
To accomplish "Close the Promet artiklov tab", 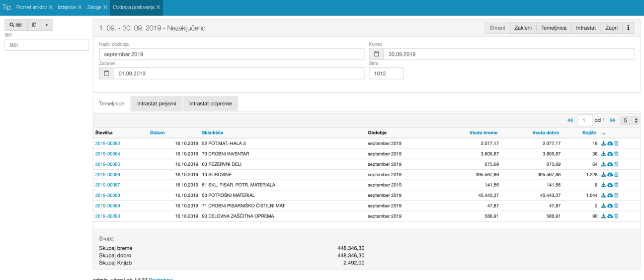I will click(50, 8).
